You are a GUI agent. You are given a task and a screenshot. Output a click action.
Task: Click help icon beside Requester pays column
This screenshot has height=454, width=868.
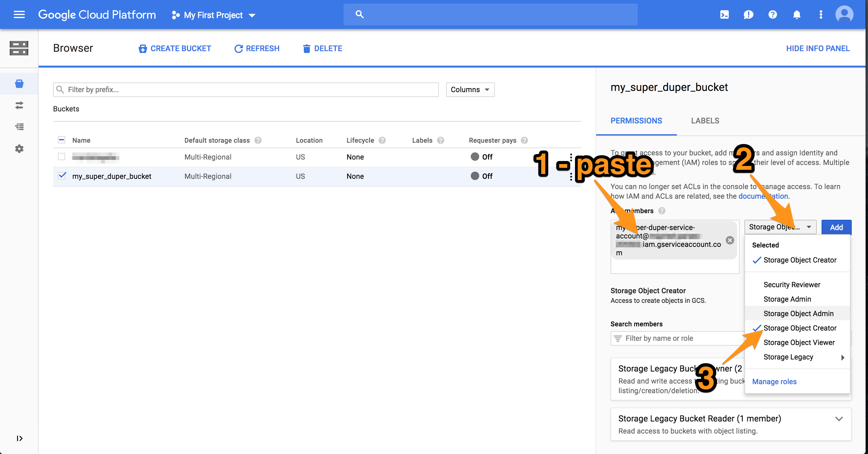click(x=524, y=140)
